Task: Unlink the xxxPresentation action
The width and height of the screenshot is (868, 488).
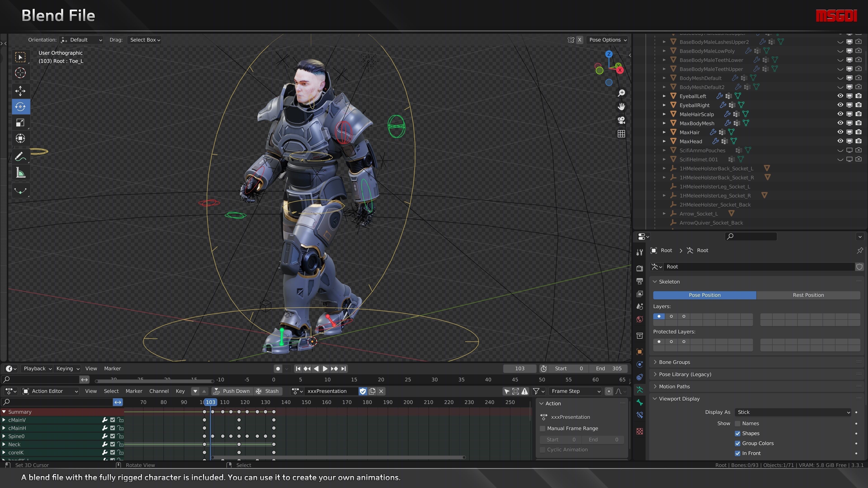Action: (x=381, y=391)
